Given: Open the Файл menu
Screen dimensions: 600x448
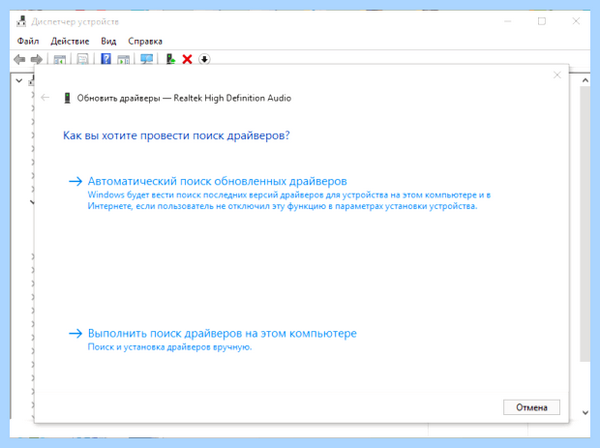Looking at the screenshot, I should click(x=28, y=41).
